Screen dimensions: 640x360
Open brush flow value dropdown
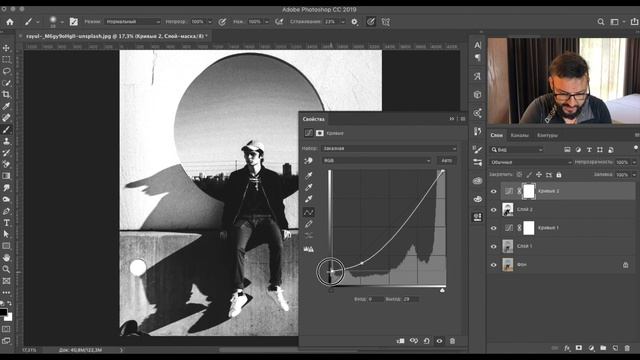pyautogui.click(x=267, y=22)
